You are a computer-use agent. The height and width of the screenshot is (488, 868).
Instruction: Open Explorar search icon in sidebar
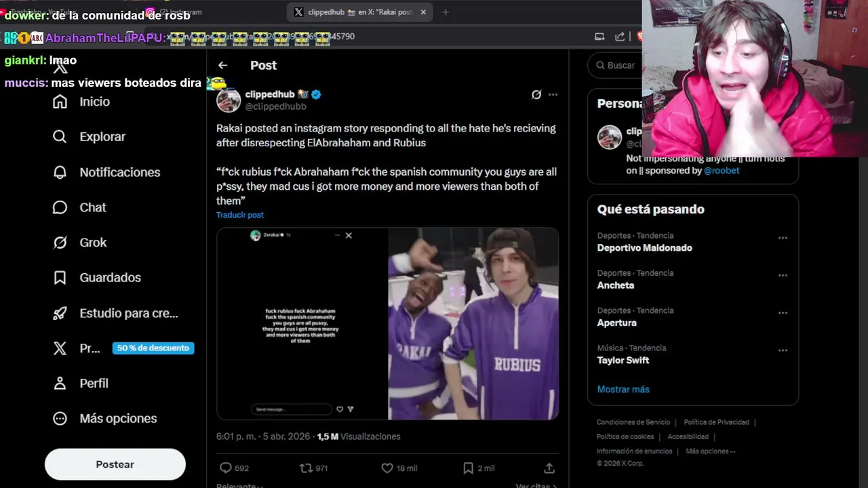tap(60, 137)
